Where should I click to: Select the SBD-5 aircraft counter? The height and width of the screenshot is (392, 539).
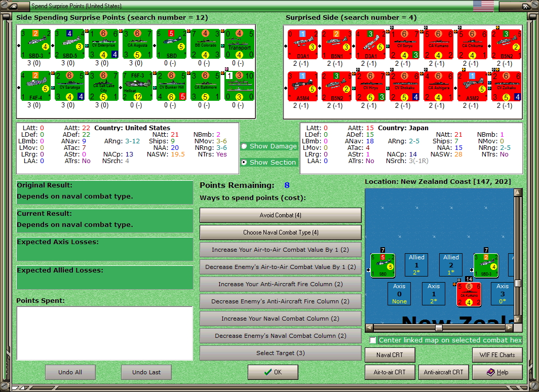(x=70, y=44)
